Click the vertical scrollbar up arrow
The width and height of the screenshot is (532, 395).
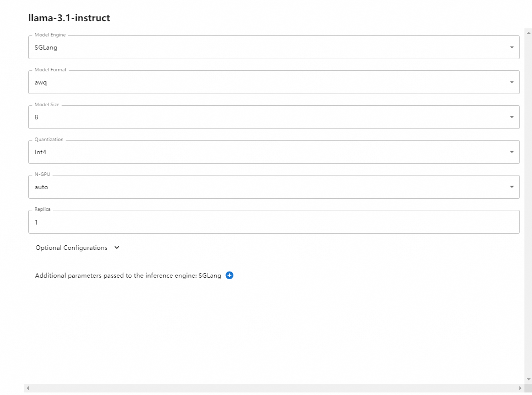coord(528,32)
